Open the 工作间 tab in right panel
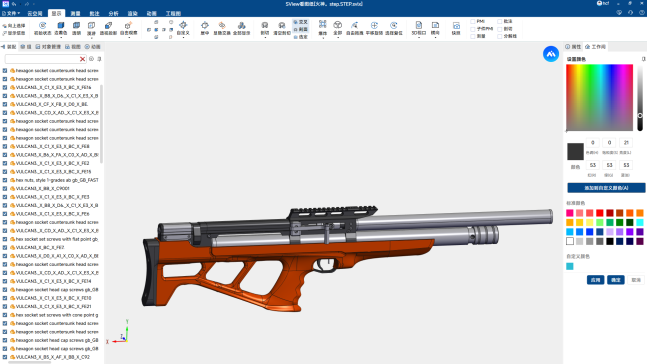This screenshot has width=647, height=364. pos(596,47)
